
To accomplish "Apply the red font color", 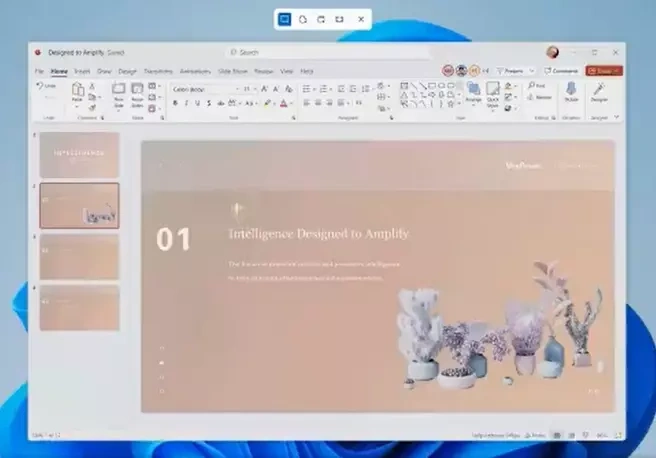I will coord(284,103).
